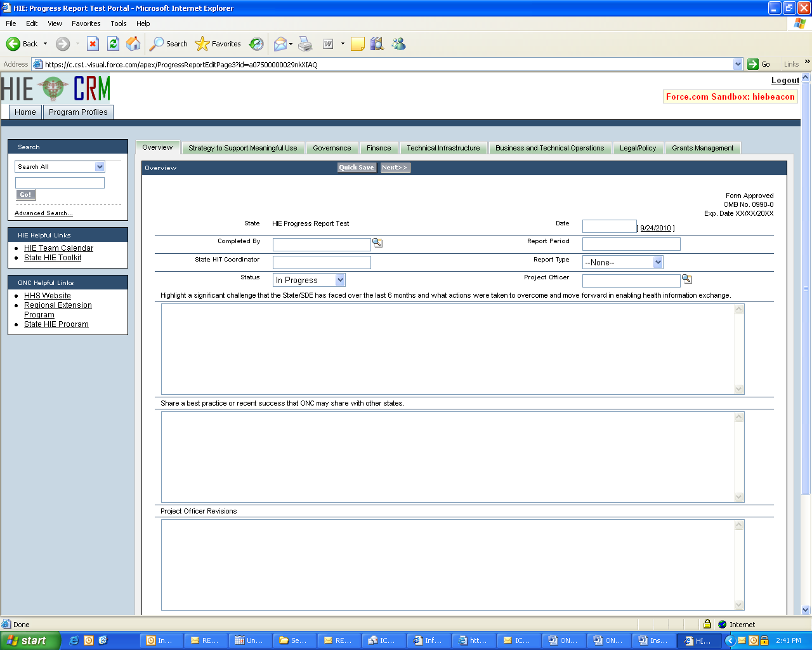The width and height of the screenshot is (812, 650).
Task: Click the browser Go button by the address bar
Action: coord(759,64)
